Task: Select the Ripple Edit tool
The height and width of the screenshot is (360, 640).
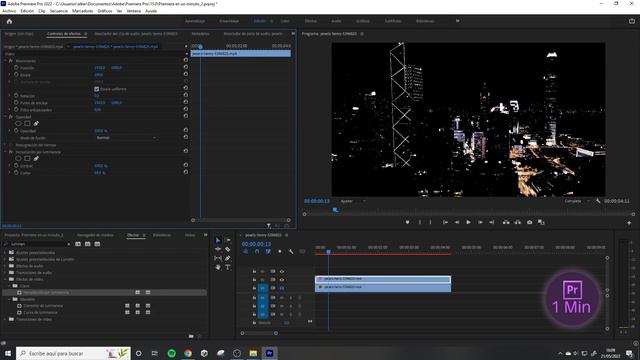Action: pos(218,249)
